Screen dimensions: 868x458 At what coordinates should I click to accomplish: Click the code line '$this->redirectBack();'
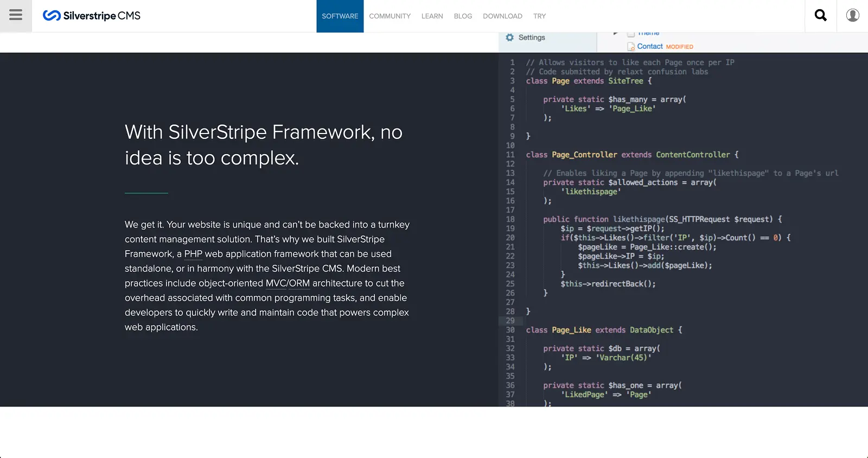pyautogui.click(x=608, y=284)
